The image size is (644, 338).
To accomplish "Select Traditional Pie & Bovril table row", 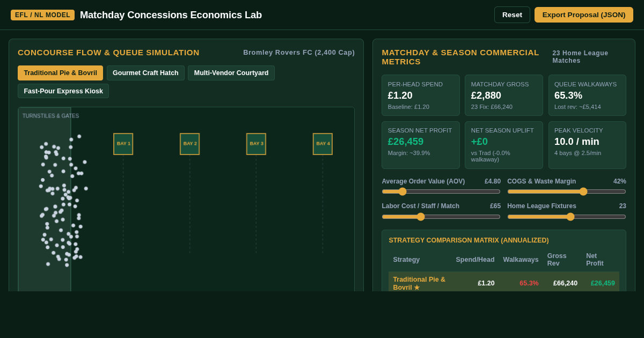I will [x=504, y=282].
